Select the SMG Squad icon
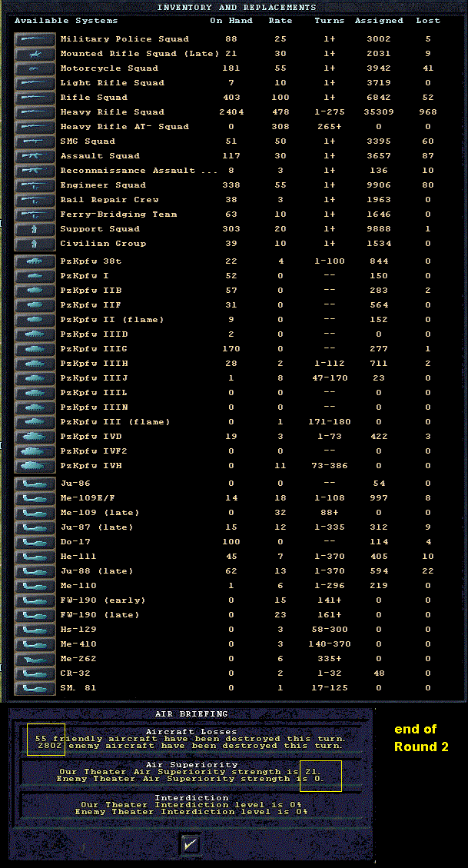The height and width of the screenshot is (868, 468). tap(35, 141)
